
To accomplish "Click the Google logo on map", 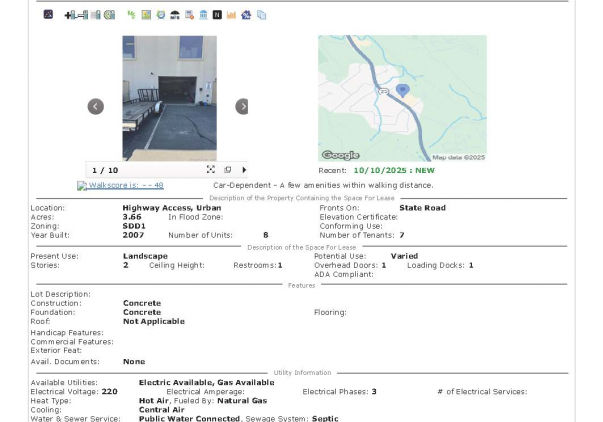I will coord(340,155).
